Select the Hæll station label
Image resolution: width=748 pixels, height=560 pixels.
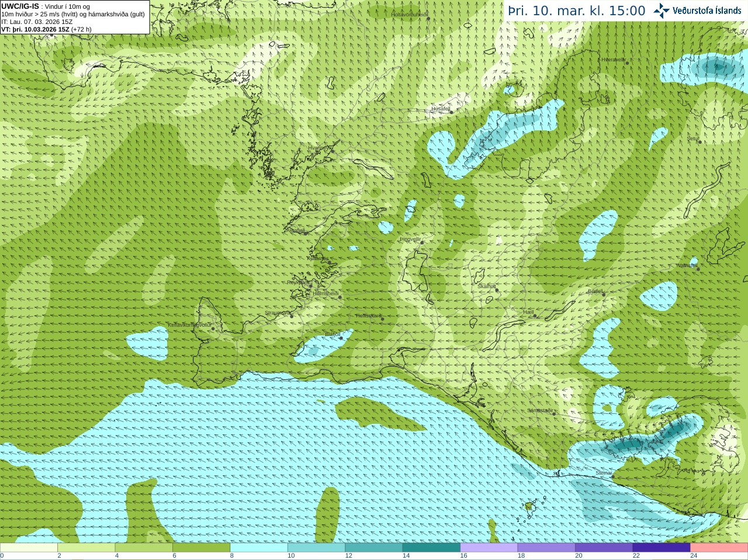pyautogui.click(x=529, y=313)
